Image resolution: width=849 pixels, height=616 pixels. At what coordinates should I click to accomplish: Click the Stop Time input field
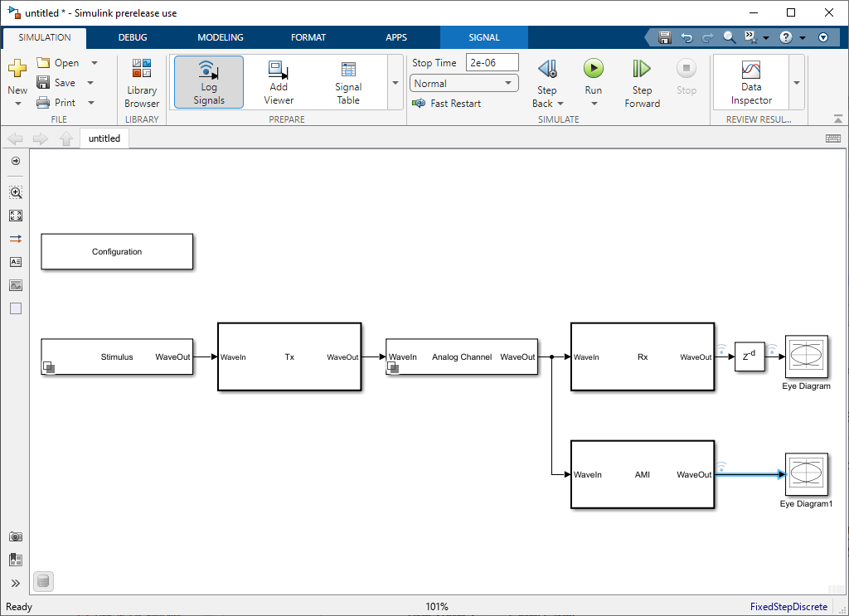tap(492, 63)
